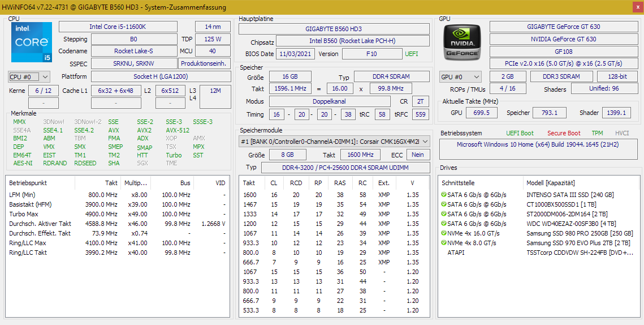Viewport: 644px width, 325px height.
Task: Expand the memory module BANK 0 dropdown
Action: point(334,142)
